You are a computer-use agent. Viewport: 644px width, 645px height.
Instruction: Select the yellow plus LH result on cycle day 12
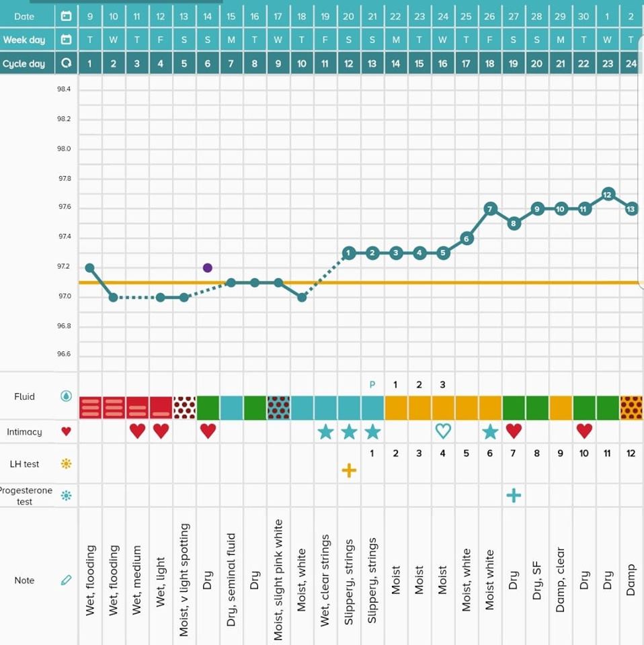tap(348, 470)
